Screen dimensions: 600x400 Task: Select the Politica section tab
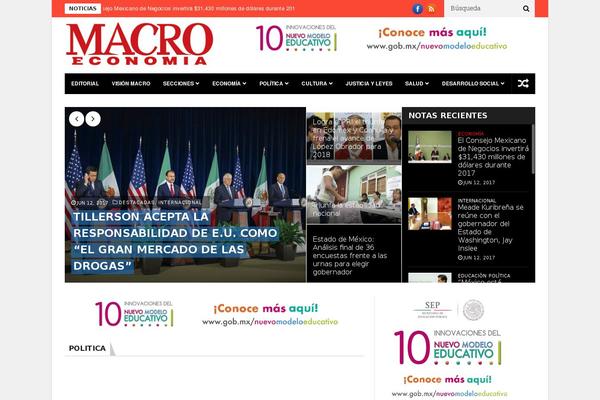[87, 348]
